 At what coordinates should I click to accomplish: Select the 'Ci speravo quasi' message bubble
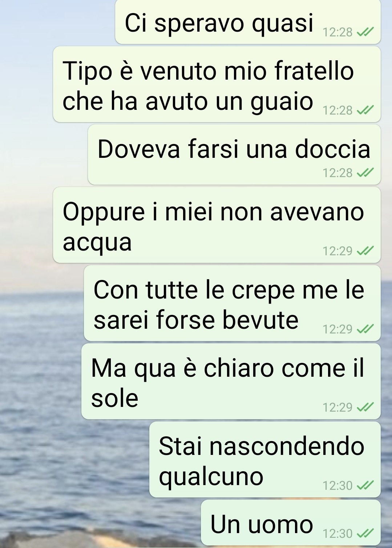tap(248, 22)
